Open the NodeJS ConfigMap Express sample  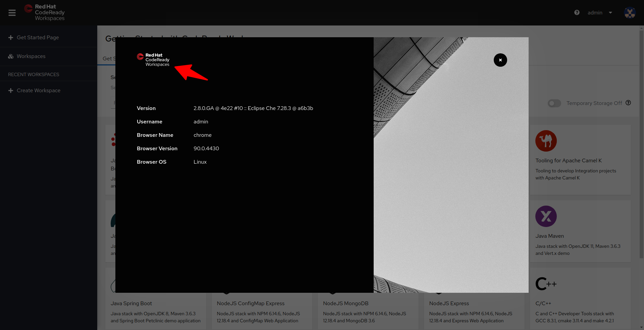251,304
